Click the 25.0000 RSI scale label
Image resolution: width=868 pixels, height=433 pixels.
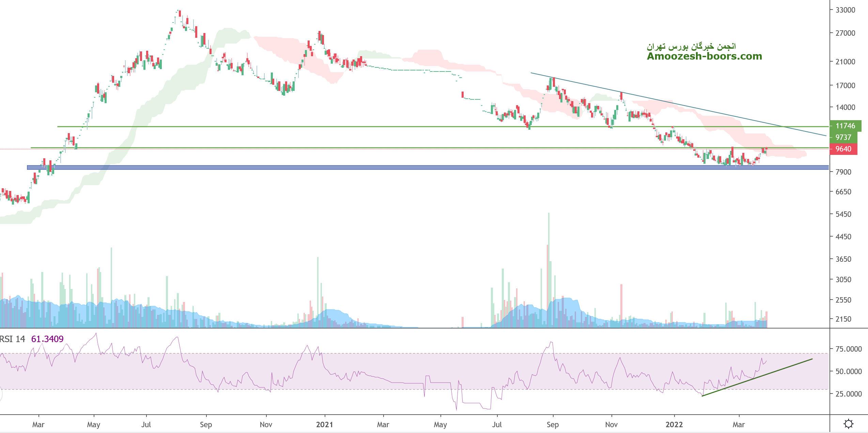848,394
